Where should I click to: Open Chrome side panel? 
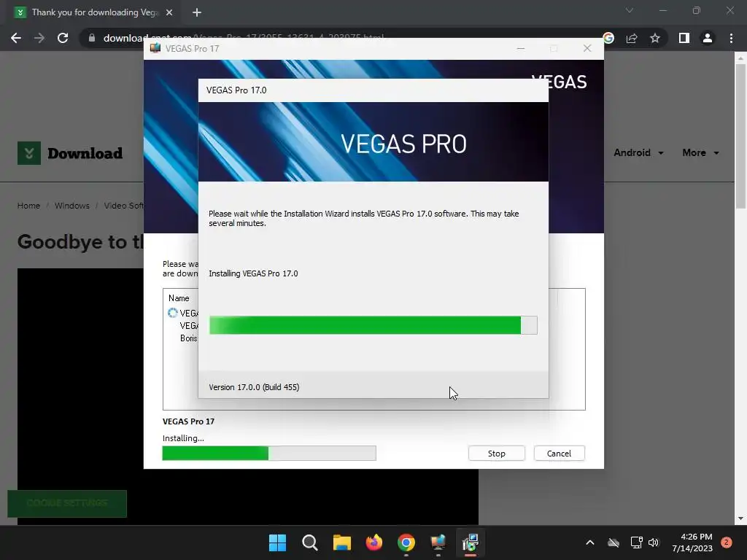[x=684, y=38]
